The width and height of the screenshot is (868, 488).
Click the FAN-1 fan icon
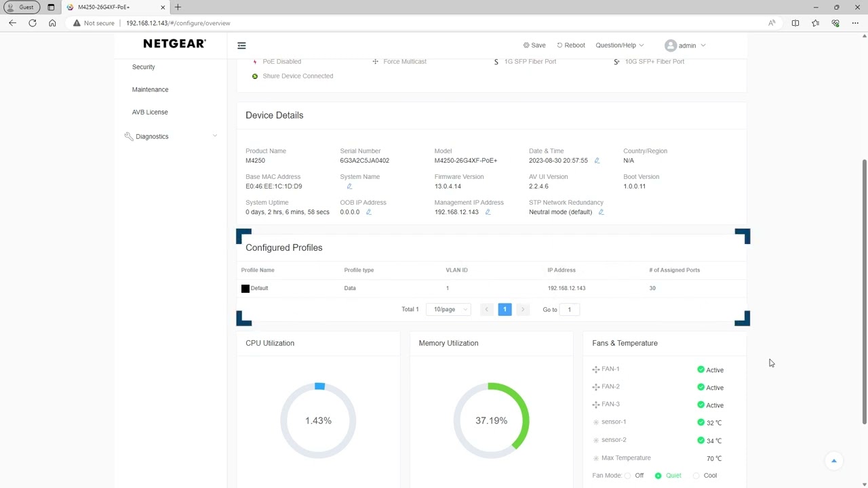[595, 369]
